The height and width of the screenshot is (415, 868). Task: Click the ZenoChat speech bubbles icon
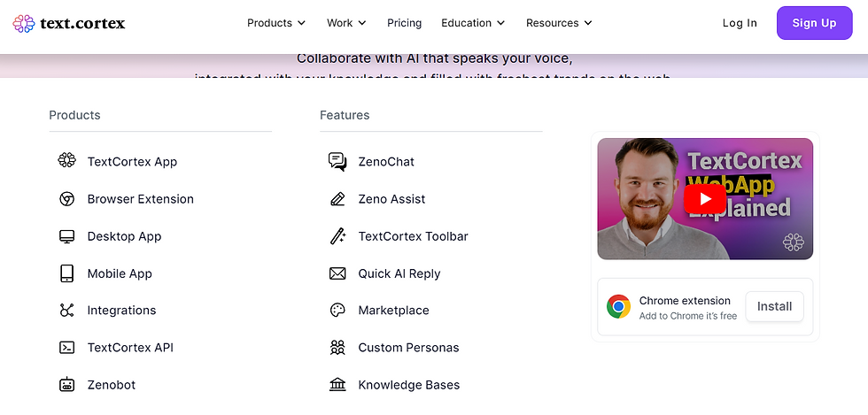click(x=337, y=162)
